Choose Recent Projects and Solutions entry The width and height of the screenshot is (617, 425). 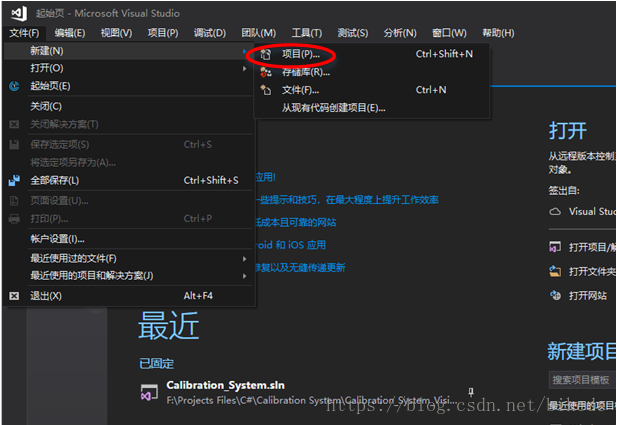tap(128, 276)
